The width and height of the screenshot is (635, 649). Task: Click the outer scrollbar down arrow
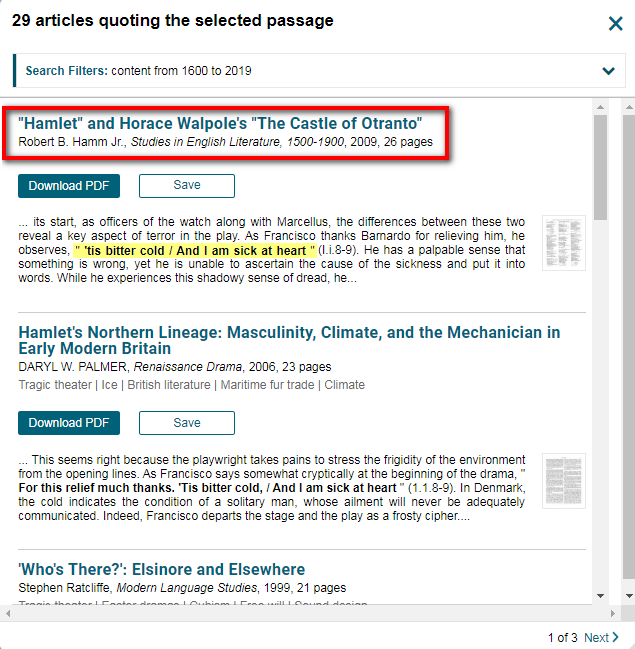point(629,596)
